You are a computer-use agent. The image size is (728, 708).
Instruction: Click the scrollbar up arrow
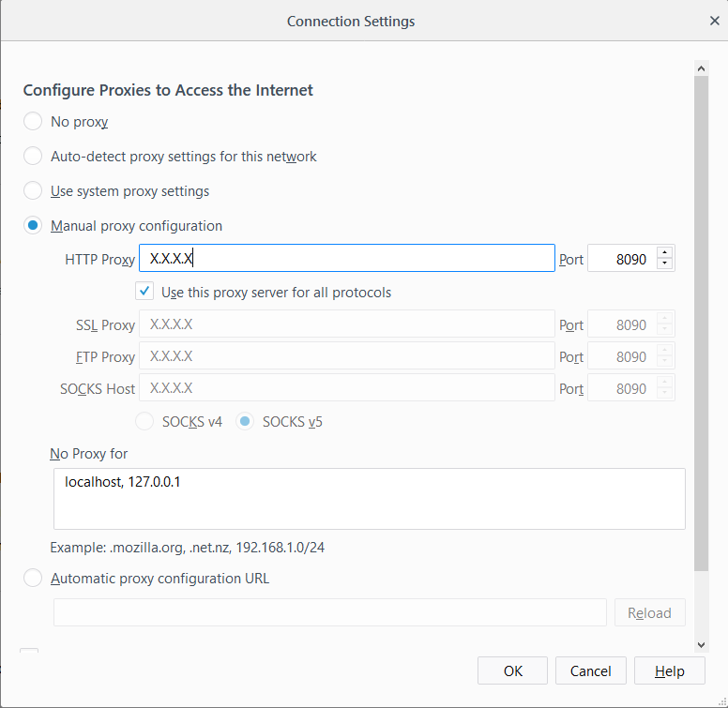coord(701,68)
